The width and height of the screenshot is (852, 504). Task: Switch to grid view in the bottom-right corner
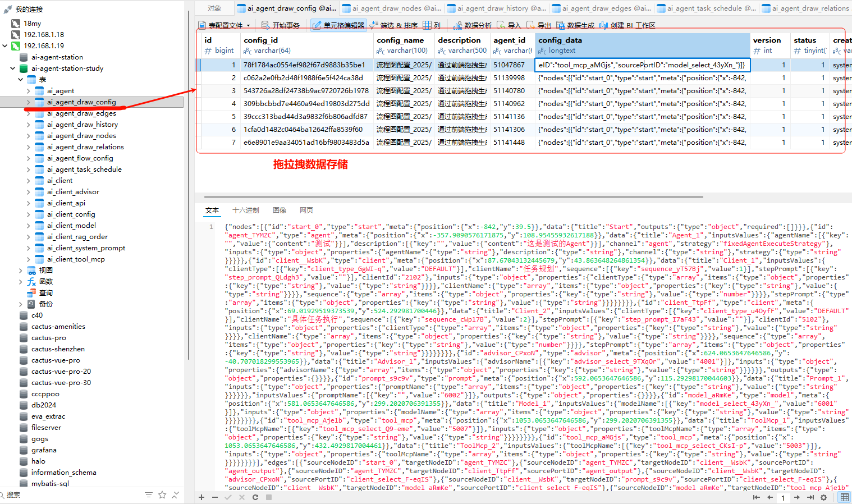(x=844, y=497)
